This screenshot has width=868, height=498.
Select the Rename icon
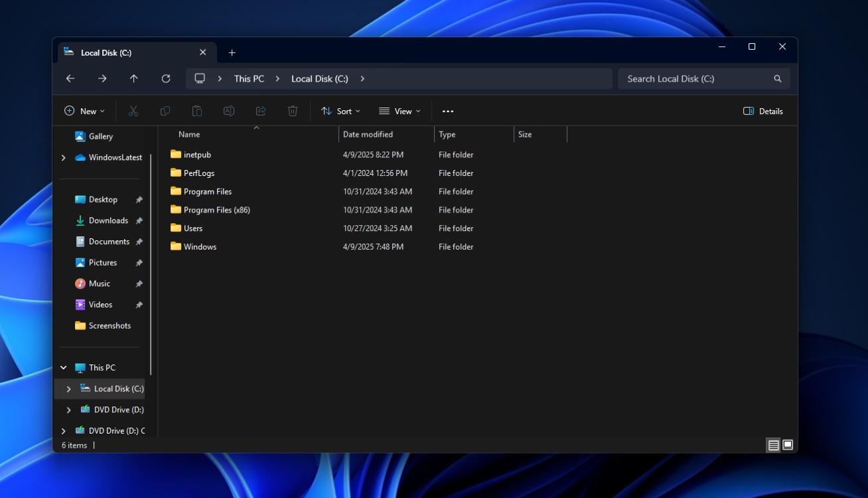[x=229, y=111]
